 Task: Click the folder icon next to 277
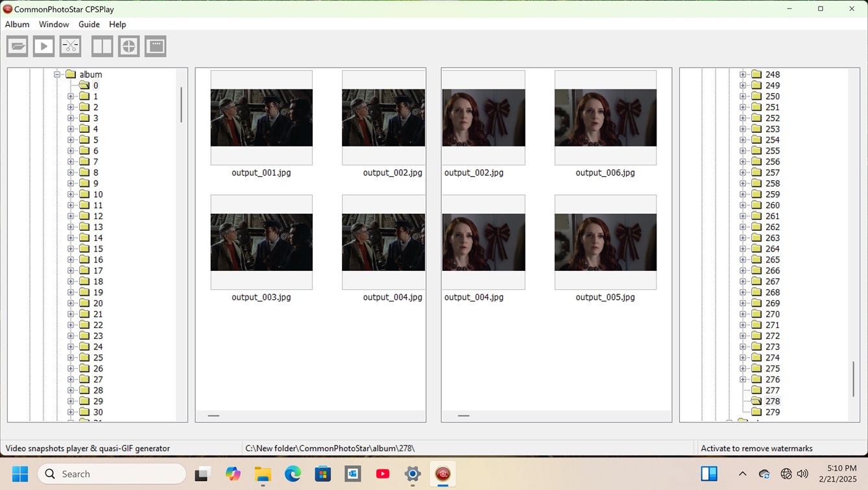pos(756,390)
